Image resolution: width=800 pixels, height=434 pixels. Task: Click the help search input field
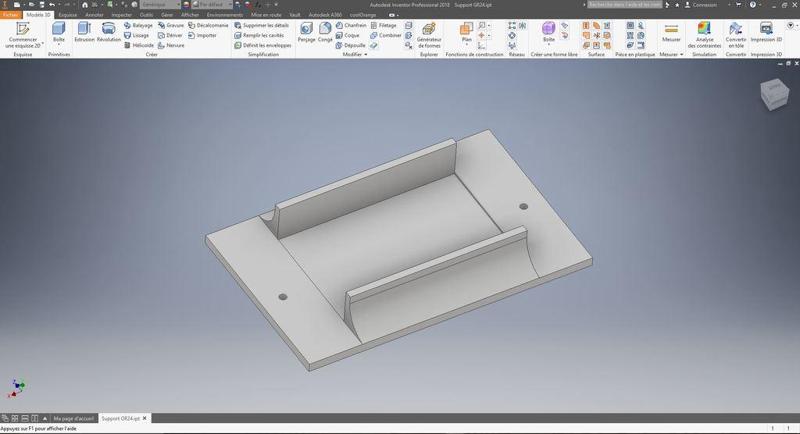[624, 5]
